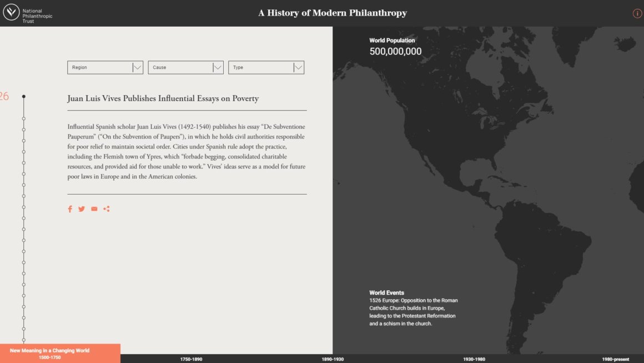The width and height of the screenshot is (644, 363).
Task: Open the info icon in header
Action: click(637, 13)
